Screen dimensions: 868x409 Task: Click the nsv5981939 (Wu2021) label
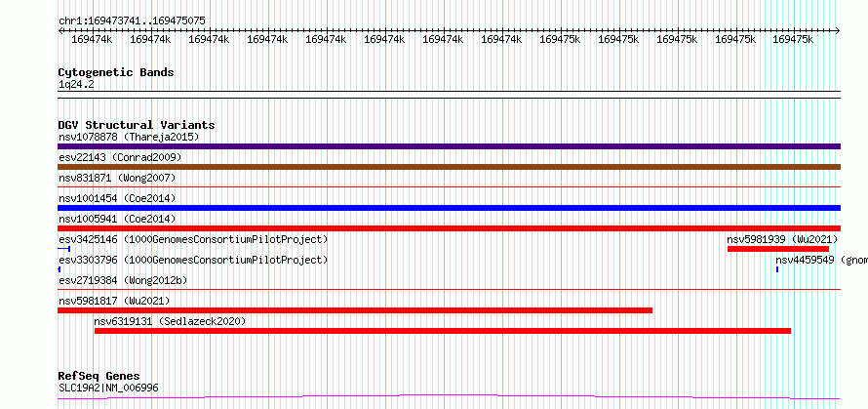(782, 239)
